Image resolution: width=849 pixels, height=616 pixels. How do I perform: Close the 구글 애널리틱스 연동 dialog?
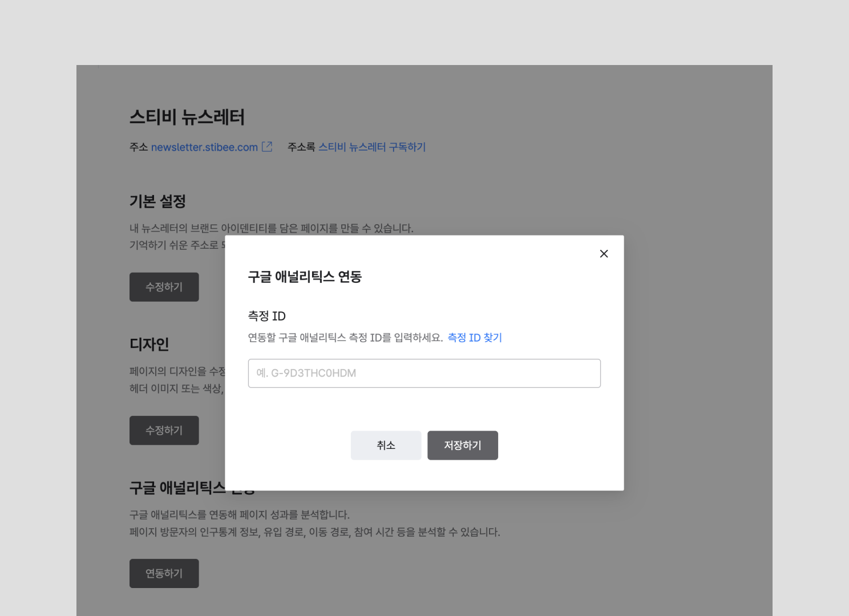tap(604, 254)
